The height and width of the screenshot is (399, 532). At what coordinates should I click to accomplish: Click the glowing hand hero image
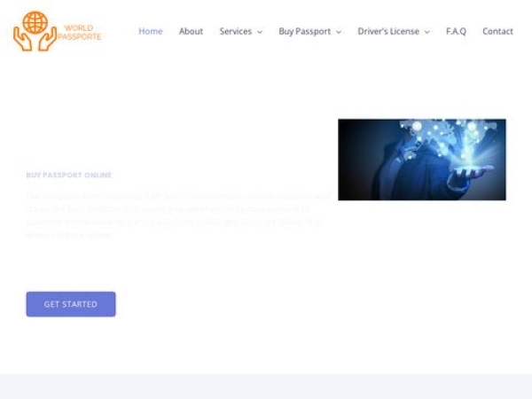[422, 160]
